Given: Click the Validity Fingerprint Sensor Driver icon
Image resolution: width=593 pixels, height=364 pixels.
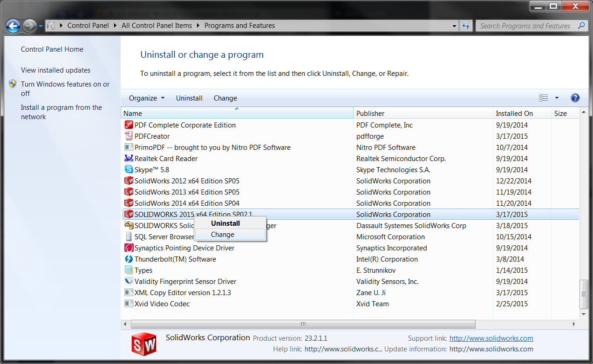Looking at the screenshot, I should pos(129,281).
